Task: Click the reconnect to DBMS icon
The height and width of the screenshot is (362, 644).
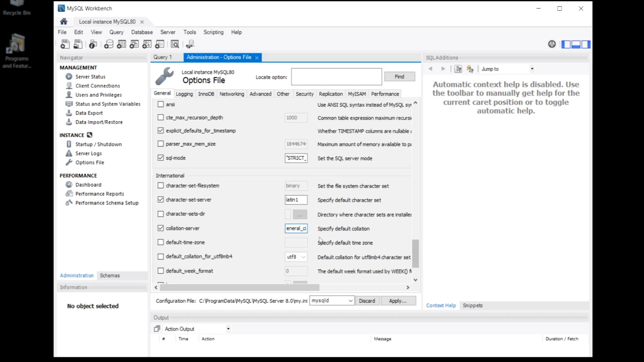Action: click(190, 44)
